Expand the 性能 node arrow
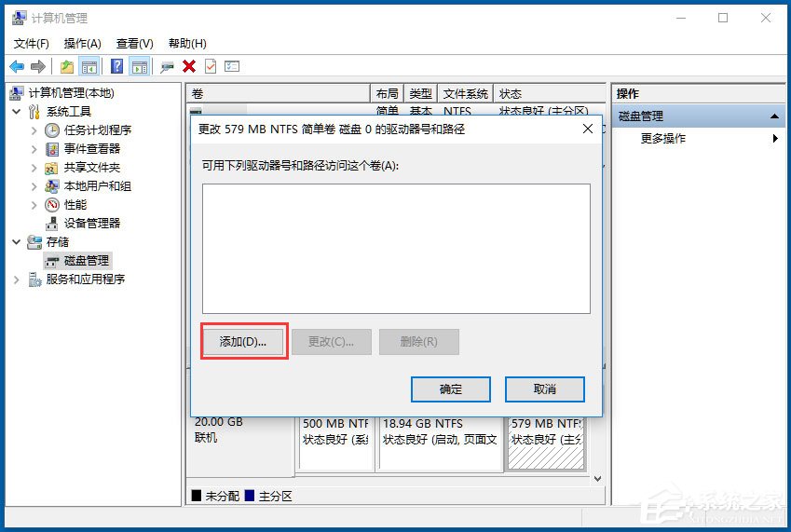 [34, 205]
